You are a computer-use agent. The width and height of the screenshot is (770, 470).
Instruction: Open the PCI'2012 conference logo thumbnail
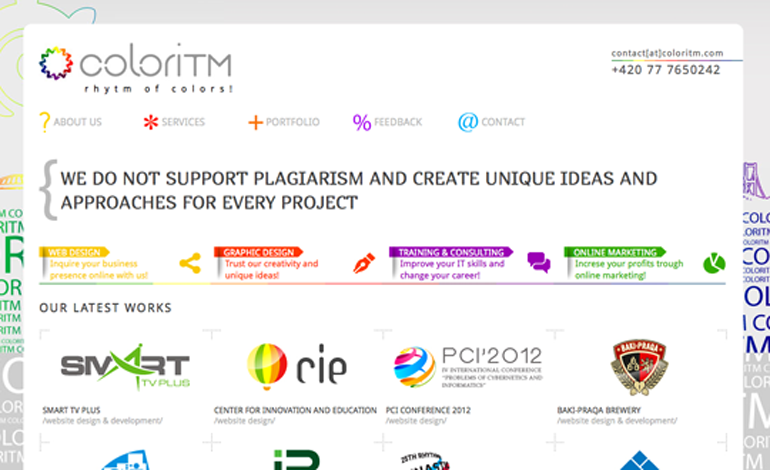click(x=468, y=367)
